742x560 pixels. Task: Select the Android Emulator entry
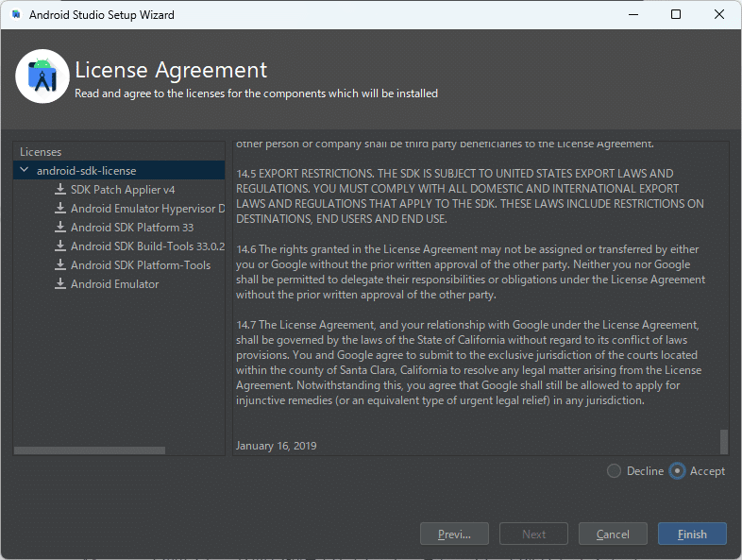(114, 284)
